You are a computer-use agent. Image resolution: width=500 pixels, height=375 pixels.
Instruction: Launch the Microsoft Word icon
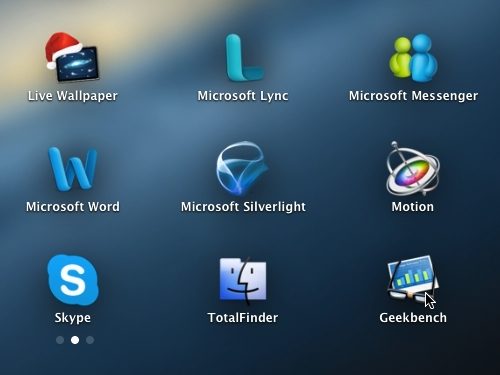pos(73,169)
